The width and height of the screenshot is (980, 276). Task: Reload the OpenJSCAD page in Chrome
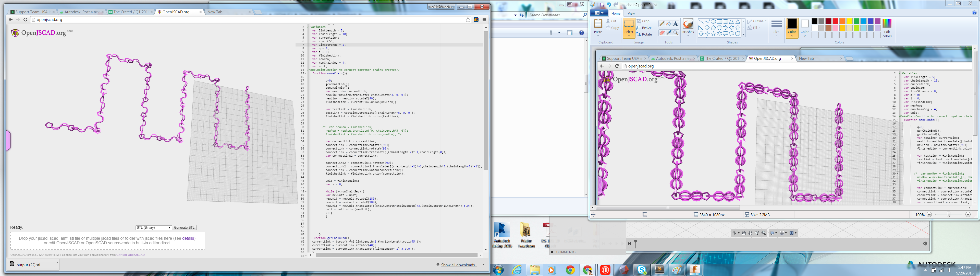pos(26,19)
